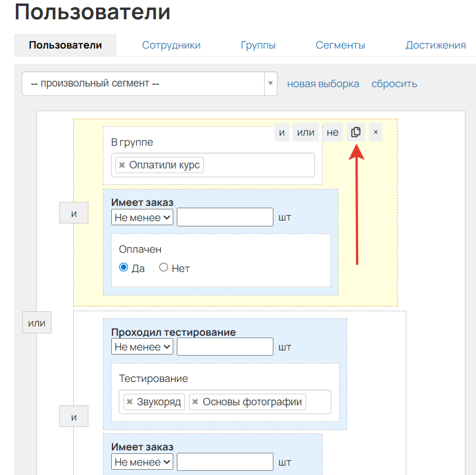This screenshot has width=476, height=475.
Task: Select the 'Да' radio for Оплачен
Action: click(x=124, y=267)
